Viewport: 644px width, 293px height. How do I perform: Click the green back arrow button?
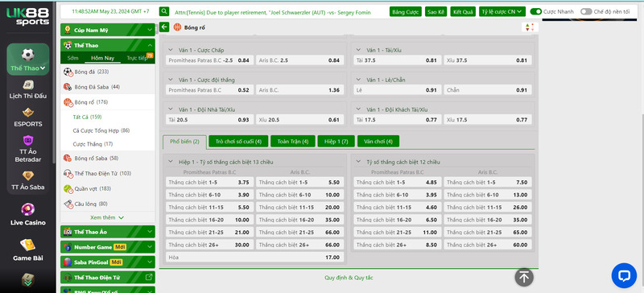[x=164, y=27]
